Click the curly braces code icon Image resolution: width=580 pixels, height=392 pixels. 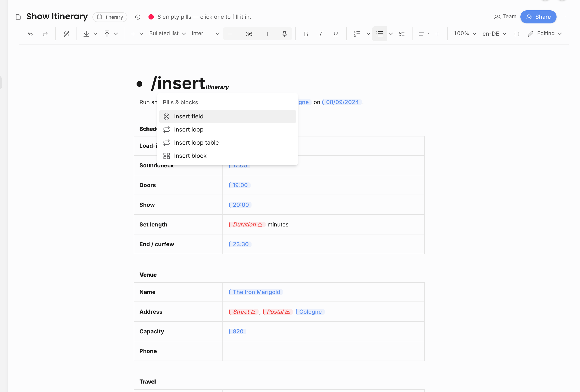(517, 34)
